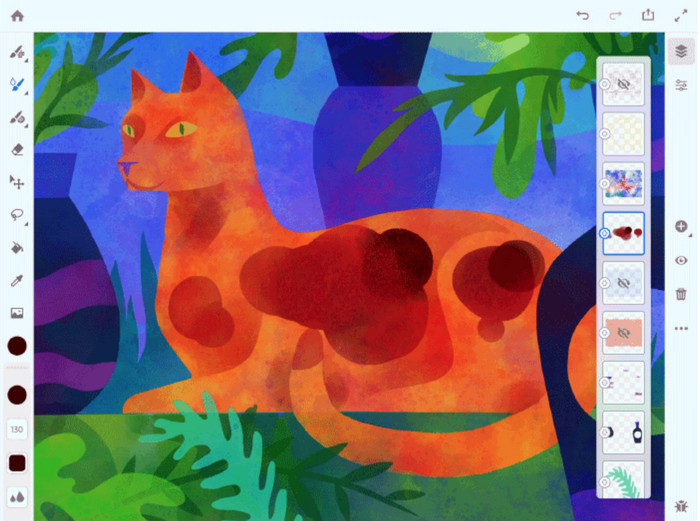700x521 pixels.
Task: Open the Place Image tool
Action: click(16, 313)
